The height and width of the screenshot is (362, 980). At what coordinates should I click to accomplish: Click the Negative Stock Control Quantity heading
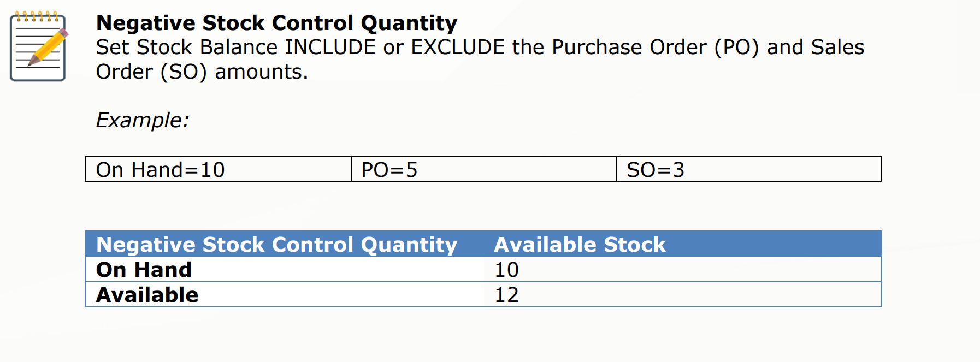(x=276, y=23)
